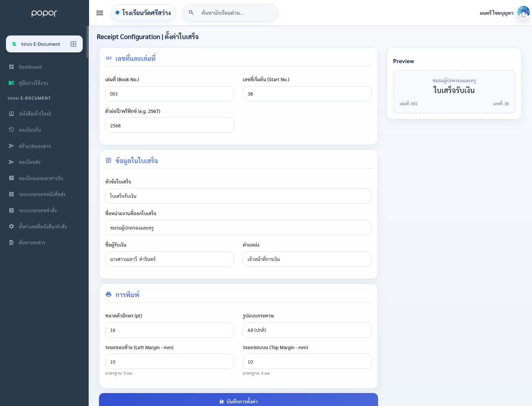Click the grid icon beside ระบบ E-Document
Screen dimensions: 532x406
[x=74, y=44]
